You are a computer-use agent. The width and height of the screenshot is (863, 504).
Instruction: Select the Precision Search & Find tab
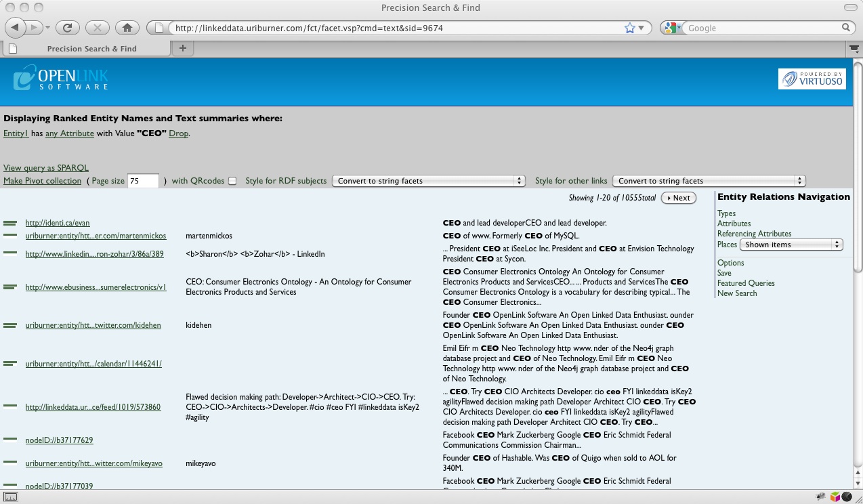click(x=91, y=49)
